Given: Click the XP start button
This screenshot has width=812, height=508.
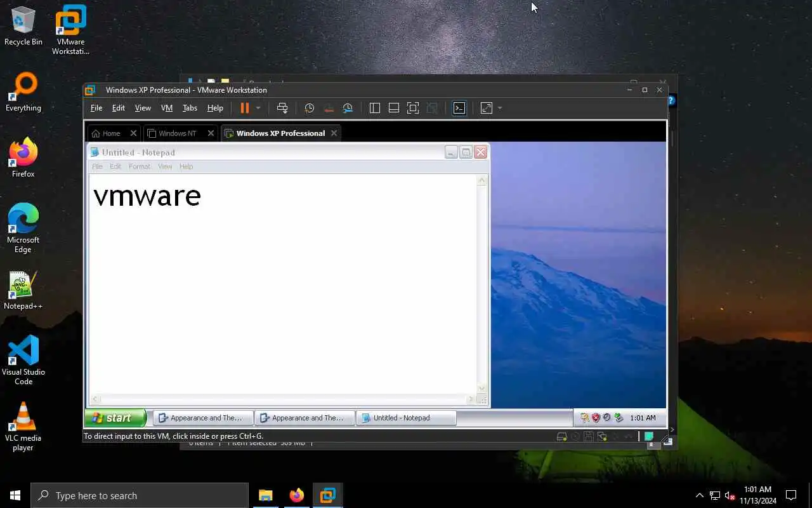Looking at the screenshot, I should coord(115,418).
